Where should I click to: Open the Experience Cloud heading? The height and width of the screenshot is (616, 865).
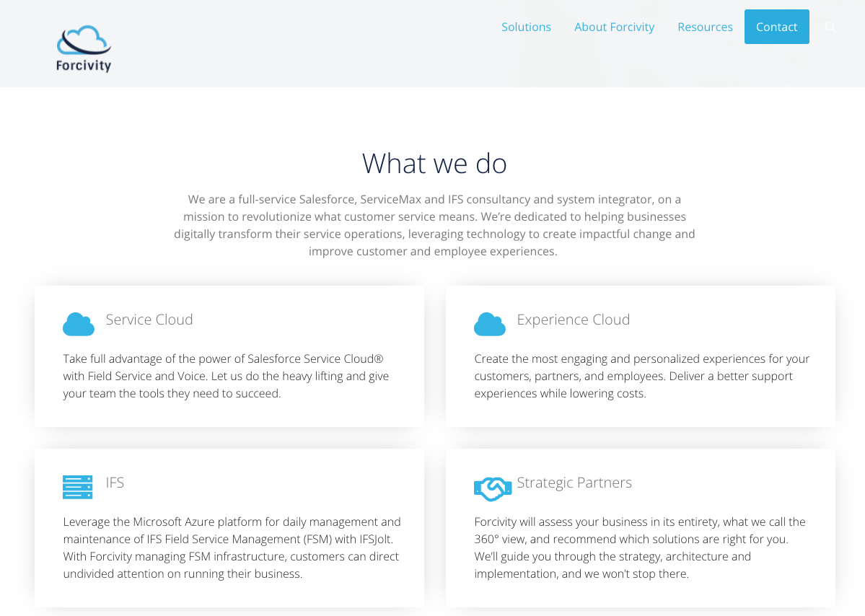tap(573, 320)
